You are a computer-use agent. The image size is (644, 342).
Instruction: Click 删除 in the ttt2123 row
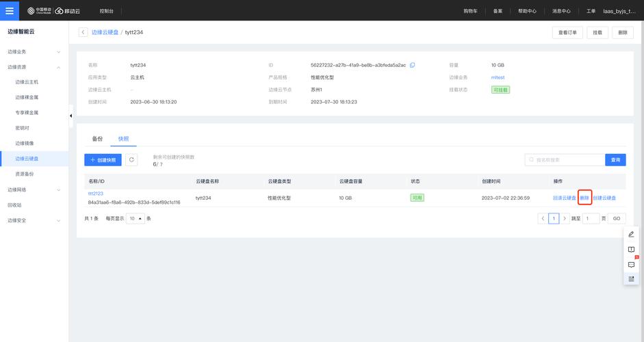click(x=584, y=198)
